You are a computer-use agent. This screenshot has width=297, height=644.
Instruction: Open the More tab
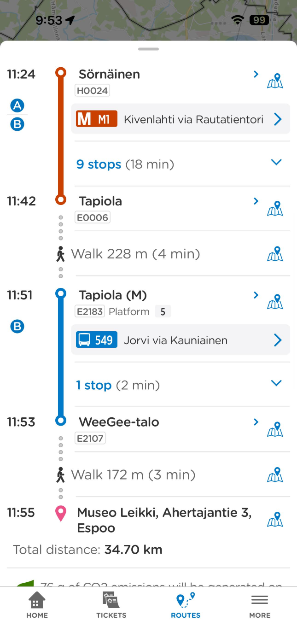260,605
